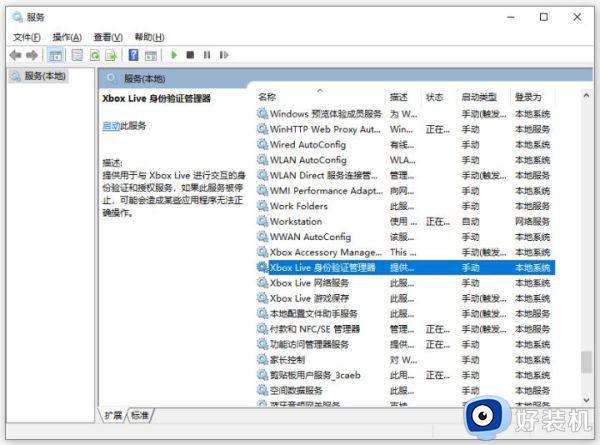Click gear icon of Wired AutoConfig

(262, 144)
